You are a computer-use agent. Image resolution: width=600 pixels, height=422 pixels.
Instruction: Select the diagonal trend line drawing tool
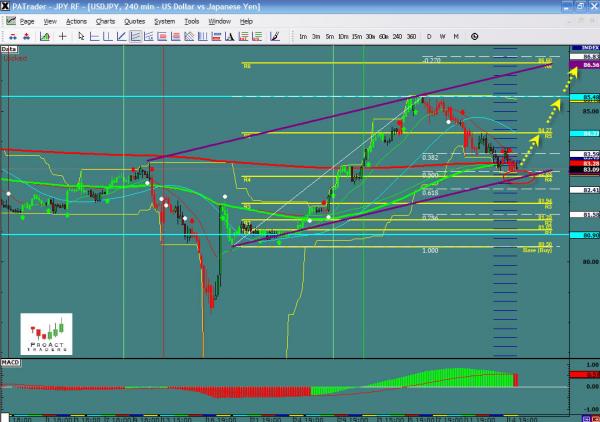[120, 36]
